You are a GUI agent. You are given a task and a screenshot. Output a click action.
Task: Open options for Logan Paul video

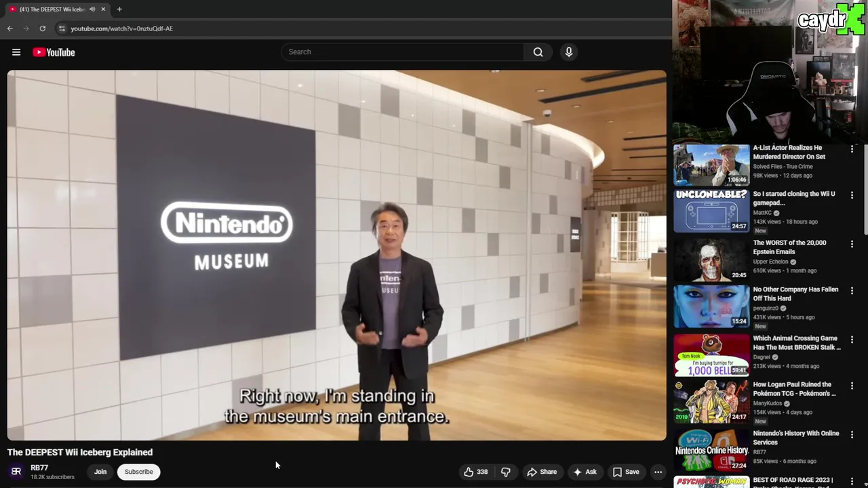[x=852, y=386]
